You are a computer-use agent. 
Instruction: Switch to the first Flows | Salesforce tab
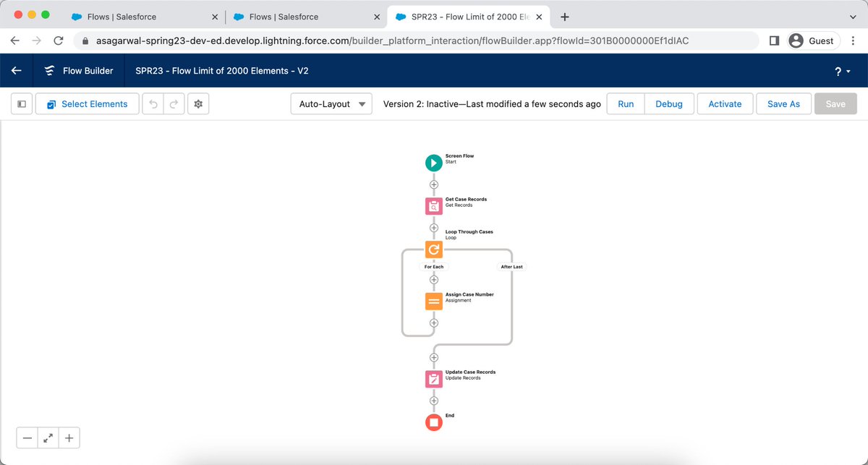click(145, 17)
